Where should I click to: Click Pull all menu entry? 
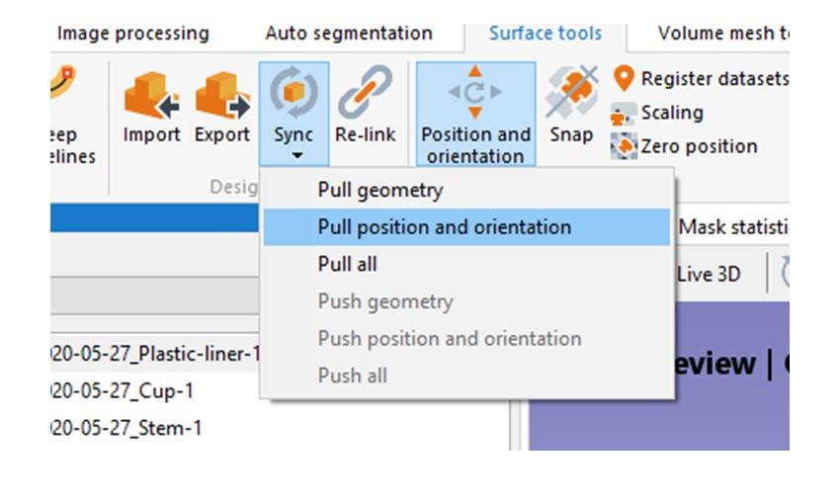347,264
